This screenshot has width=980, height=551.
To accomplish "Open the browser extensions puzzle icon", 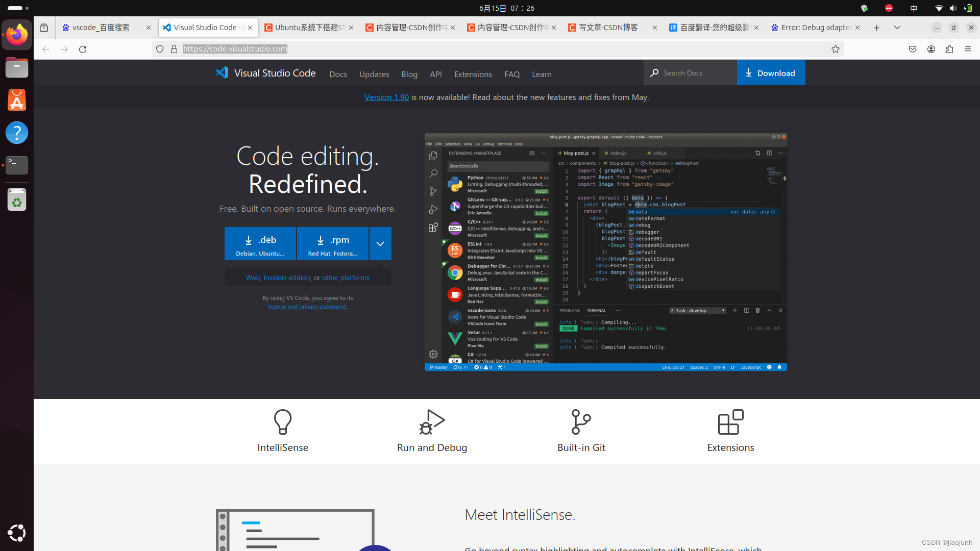I will pyautogui.click(x=949, y=49).
